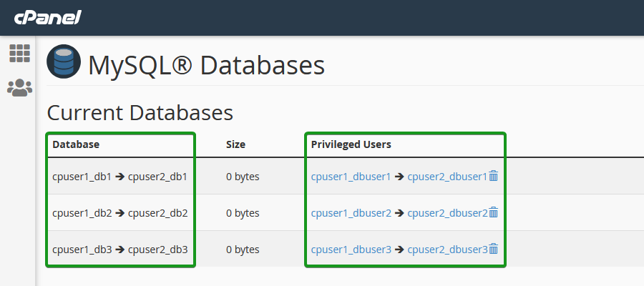
Task: Click the Current Databases heading
Action: pyautogui.click(x=140, y=113)
